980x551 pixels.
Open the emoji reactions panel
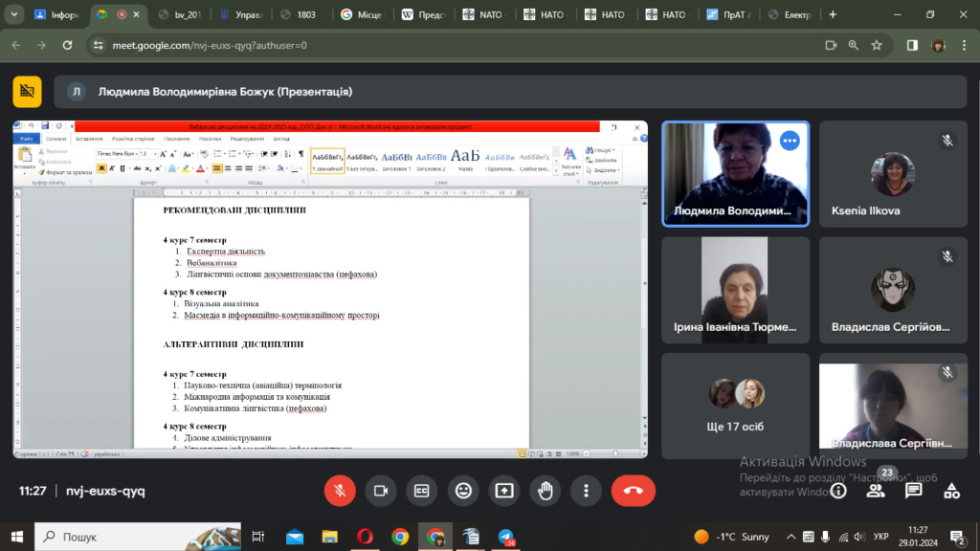point(463,491)
